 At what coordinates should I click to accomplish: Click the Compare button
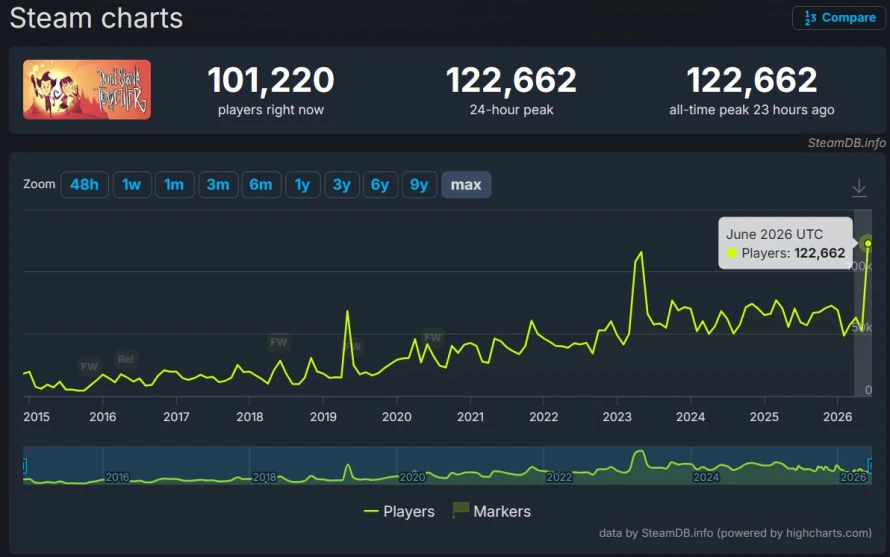click(x=839, y=18)
